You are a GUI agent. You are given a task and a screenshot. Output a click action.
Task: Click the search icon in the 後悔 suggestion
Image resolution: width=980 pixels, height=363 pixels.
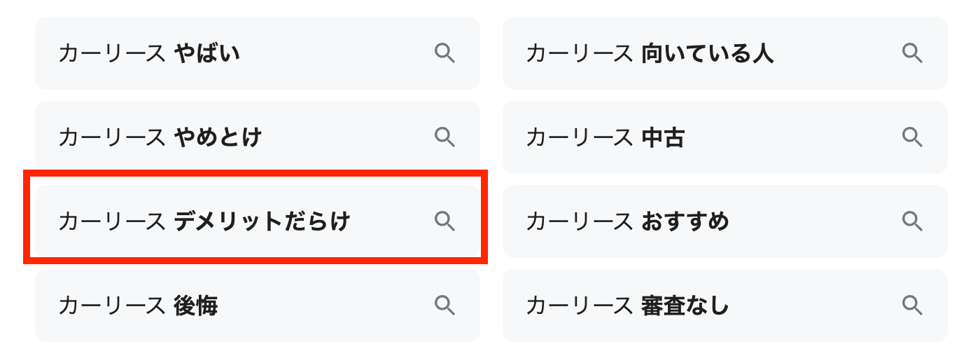point(444,306)
